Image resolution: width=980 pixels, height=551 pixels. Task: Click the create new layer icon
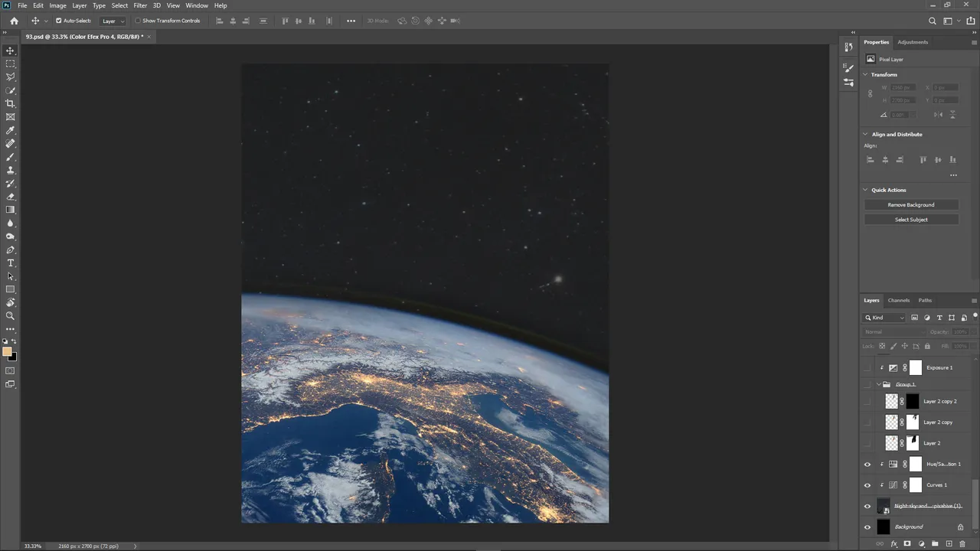coord(949,544)
